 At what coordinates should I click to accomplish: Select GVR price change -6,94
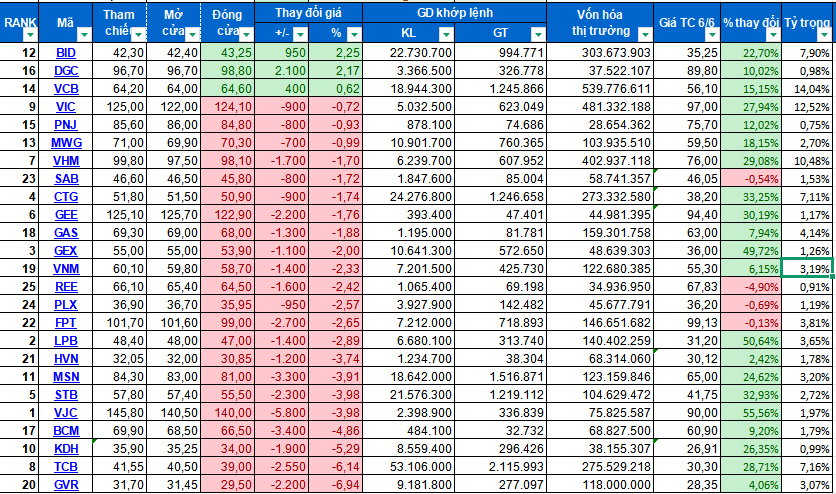tap(335, 485)
